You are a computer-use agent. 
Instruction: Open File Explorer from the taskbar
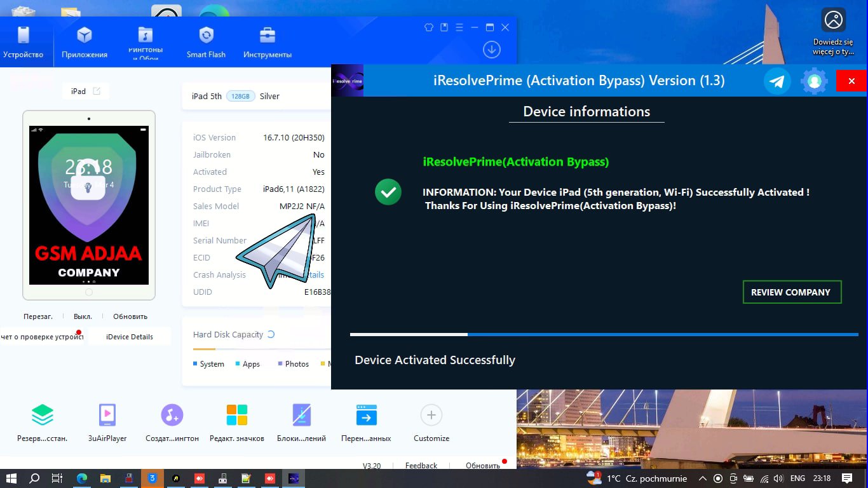click(x=105, y=478)
